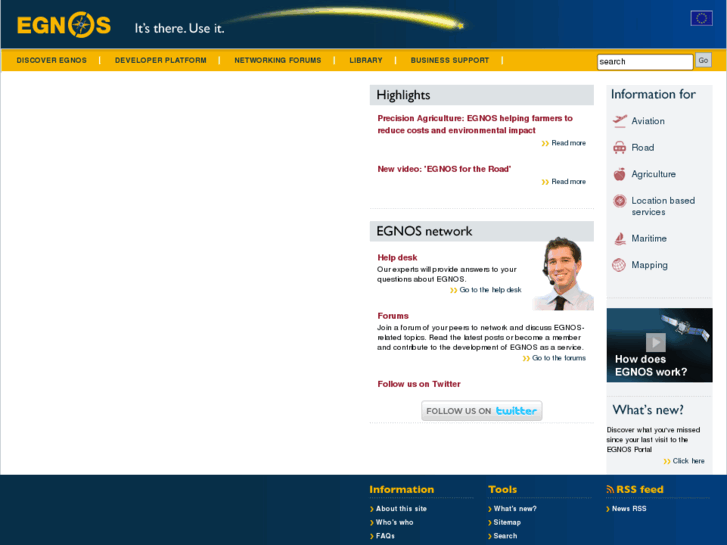This screenshot has height=545, width=727.
Task: Open FAQs footer link
Action: click(x=385, y=536)
